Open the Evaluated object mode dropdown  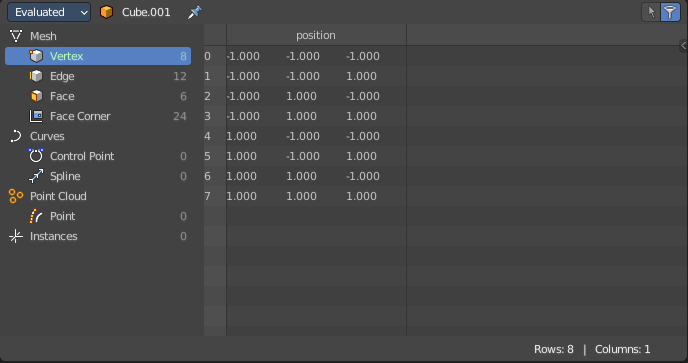coord(49,12)
